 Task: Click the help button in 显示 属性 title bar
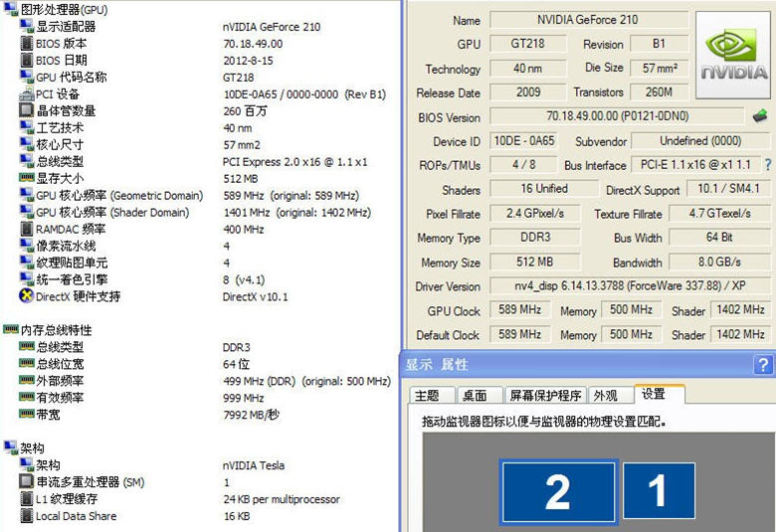763,365
